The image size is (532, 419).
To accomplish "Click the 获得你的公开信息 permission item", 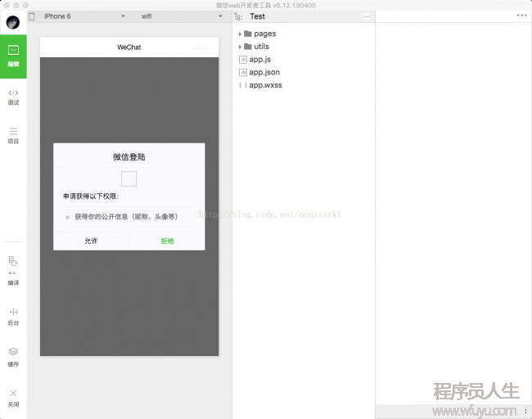I will coord(126,217).
